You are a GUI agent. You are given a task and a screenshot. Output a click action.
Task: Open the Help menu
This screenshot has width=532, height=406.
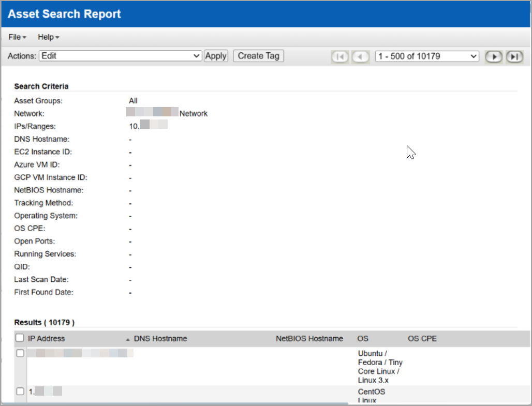(x=48, y=37)
